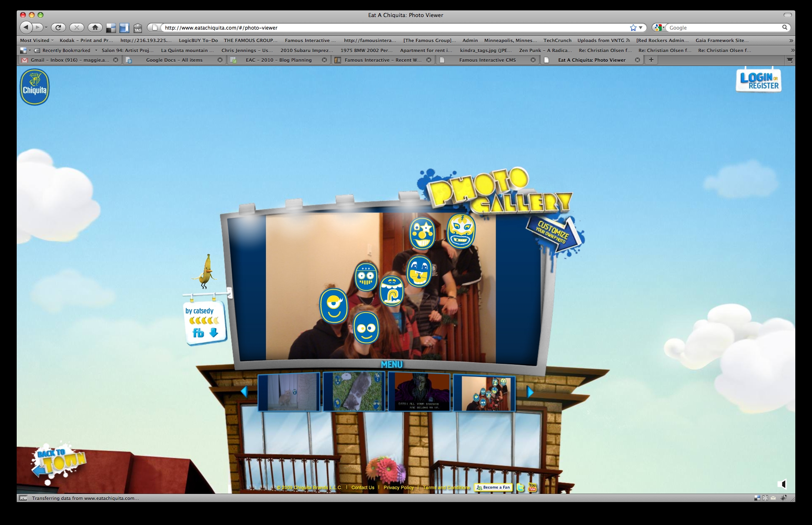Rate photo with the banana rating

click(204, 321)
